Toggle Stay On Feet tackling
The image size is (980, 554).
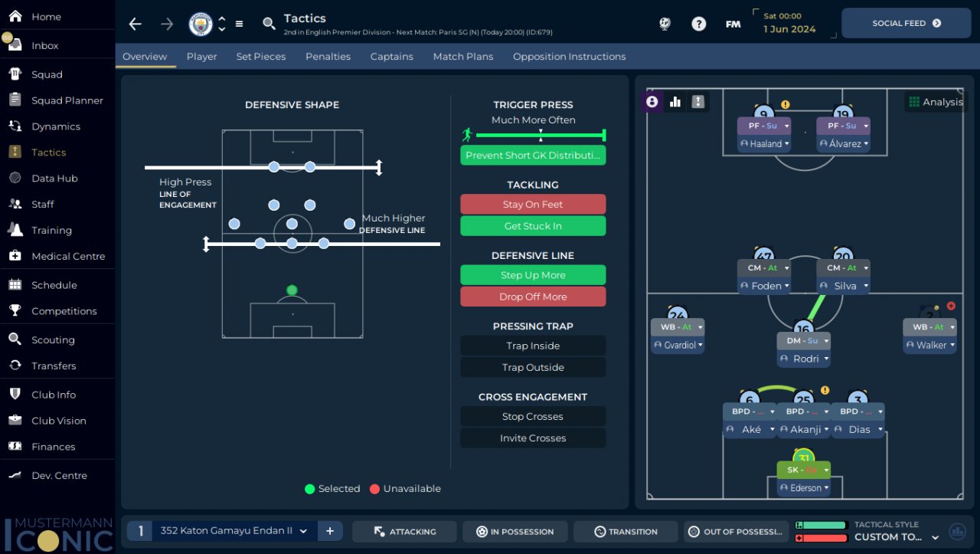click(x=533, y=205)
